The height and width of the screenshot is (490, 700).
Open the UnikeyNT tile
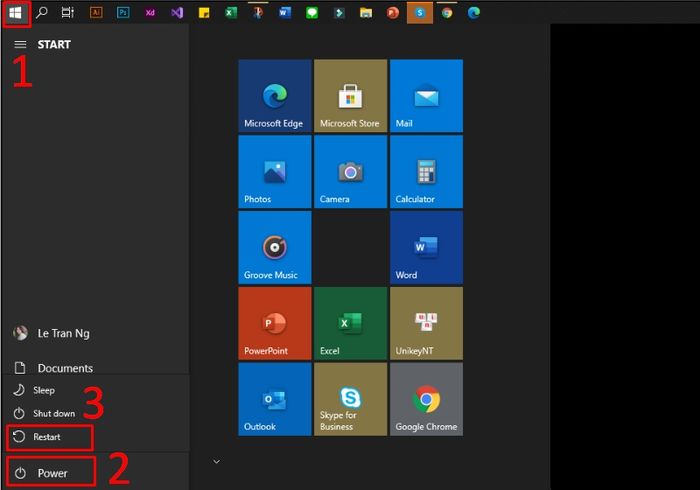(x=426, y=323)
